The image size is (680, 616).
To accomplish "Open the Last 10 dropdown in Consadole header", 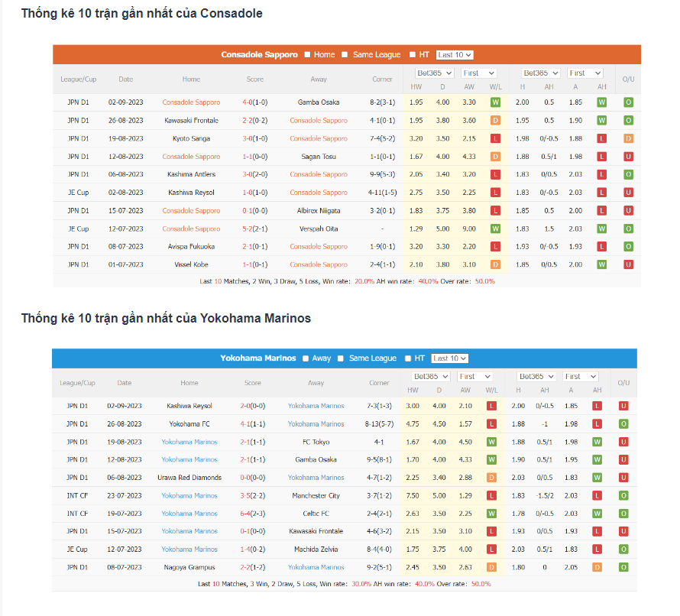I will (x=455, y=55).
